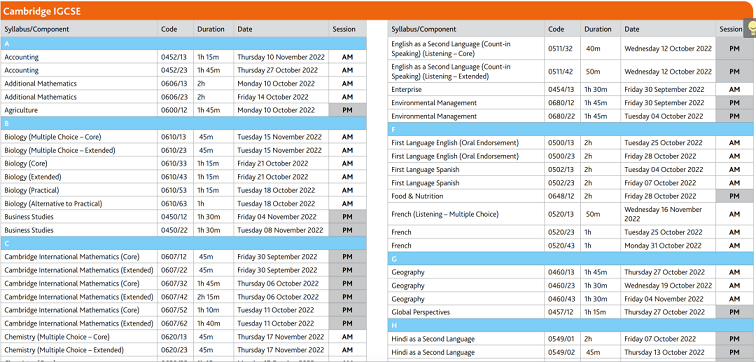Click the Enterprise 0454/13 row
The height and width of the screenshot is (362, 756).
tap(571, 90)
